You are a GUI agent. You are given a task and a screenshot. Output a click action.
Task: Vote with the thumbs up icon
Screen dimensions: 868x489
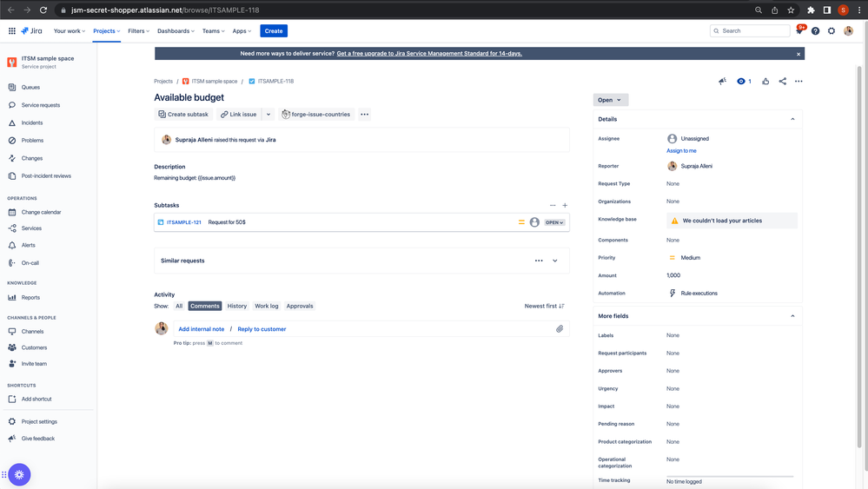click(765, 82)
